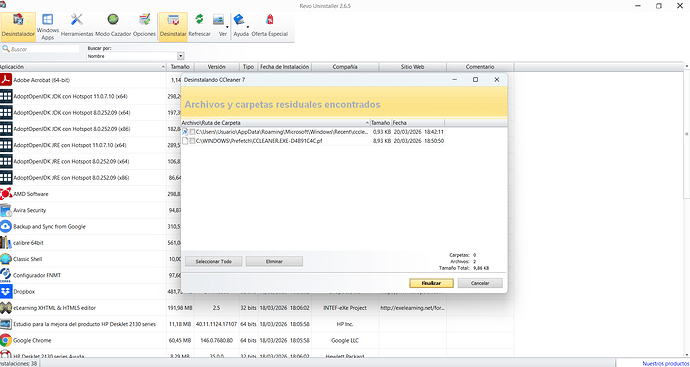Sort leftovers by Fecha column in dialog

(418, 123)
